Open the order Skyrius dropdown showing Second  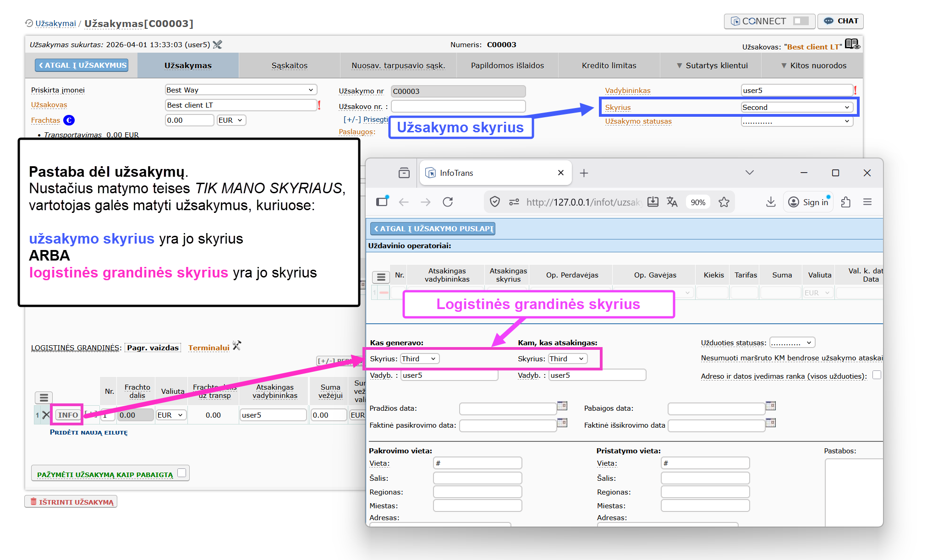(x=797, y=107)
